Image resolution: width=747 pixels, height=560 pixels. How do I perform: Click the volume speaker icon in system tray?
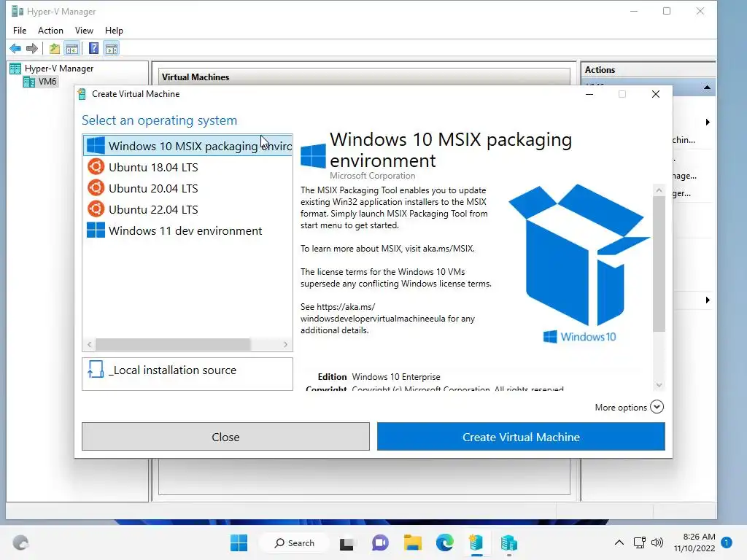click(657, 542)
